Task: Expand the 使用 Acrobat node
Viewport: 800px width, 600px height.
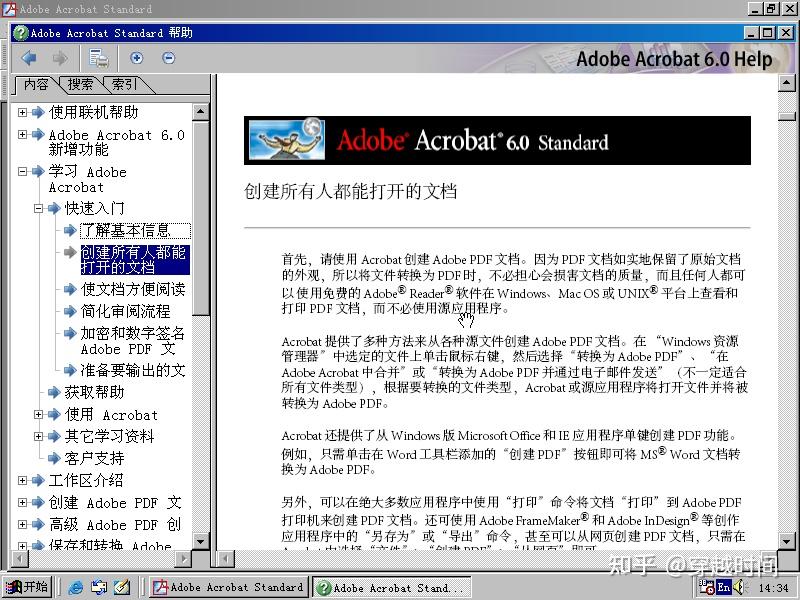Action: 38,414
